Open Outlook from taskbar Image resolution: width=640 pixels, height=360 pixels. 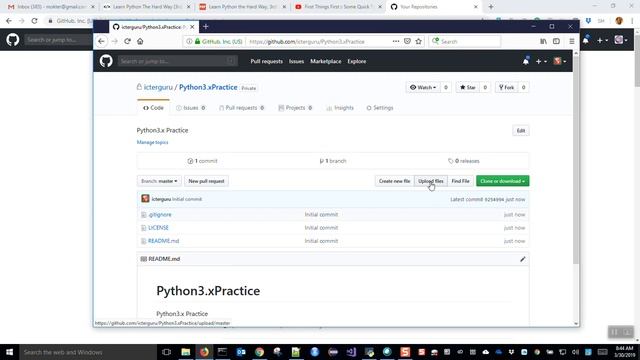pos(241,352)
